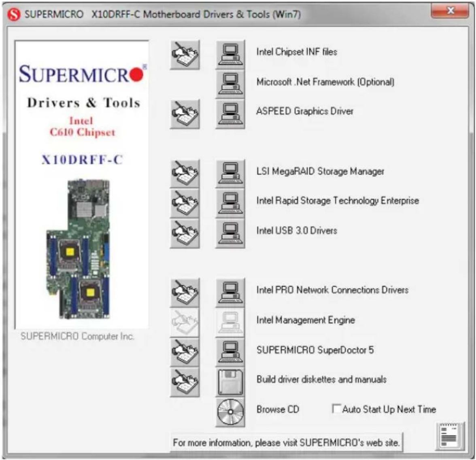Screen dimensions: 476x460
Task: Click 'C610 Chipset' text in left panel
Action: [82, 132]
